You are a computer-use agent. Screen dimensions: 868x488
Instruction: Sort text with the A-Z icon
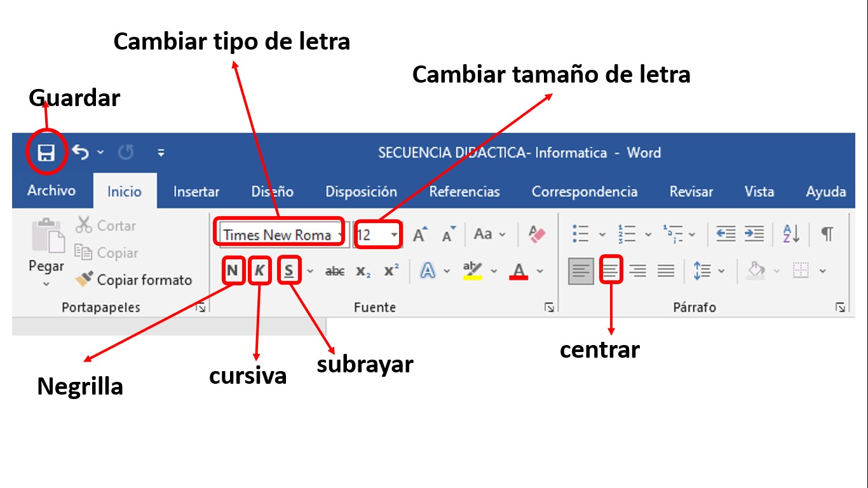pyautogui.click(x=792, y=234)
